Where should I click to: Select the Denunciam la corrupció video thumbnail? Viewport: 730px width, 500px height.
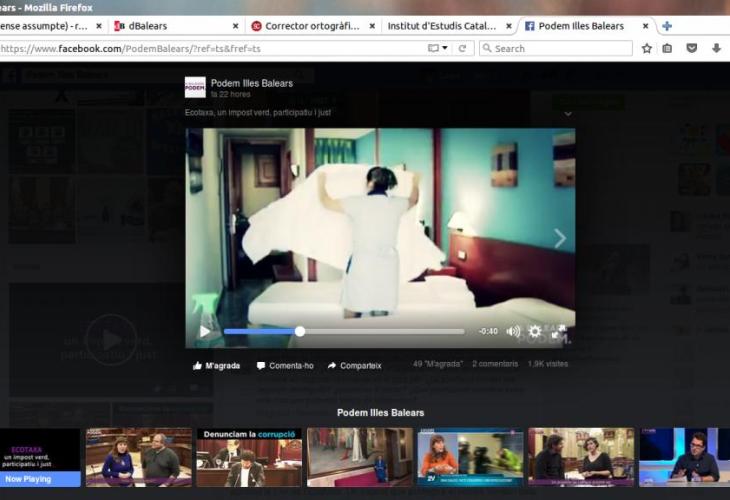pos(248,458)
